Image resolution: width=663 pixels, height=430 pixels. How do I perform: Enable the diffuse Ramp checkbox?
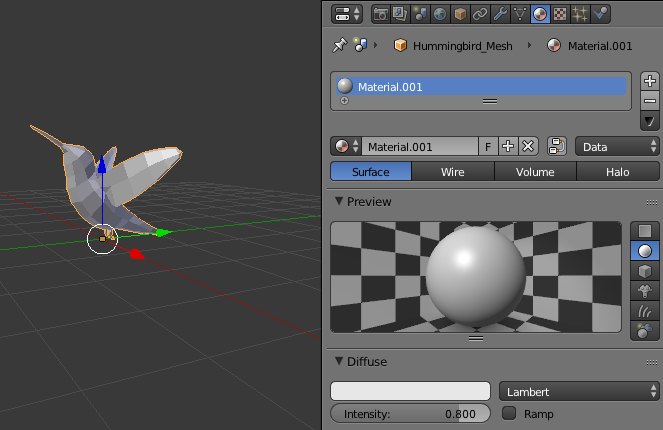pos(509,413)
